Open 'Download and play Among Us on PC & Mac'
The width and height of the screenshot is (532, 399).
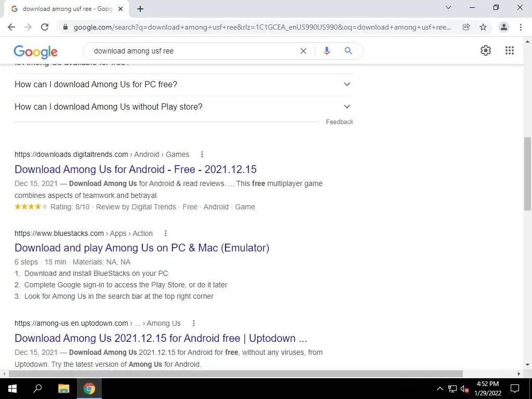[142, 248]
